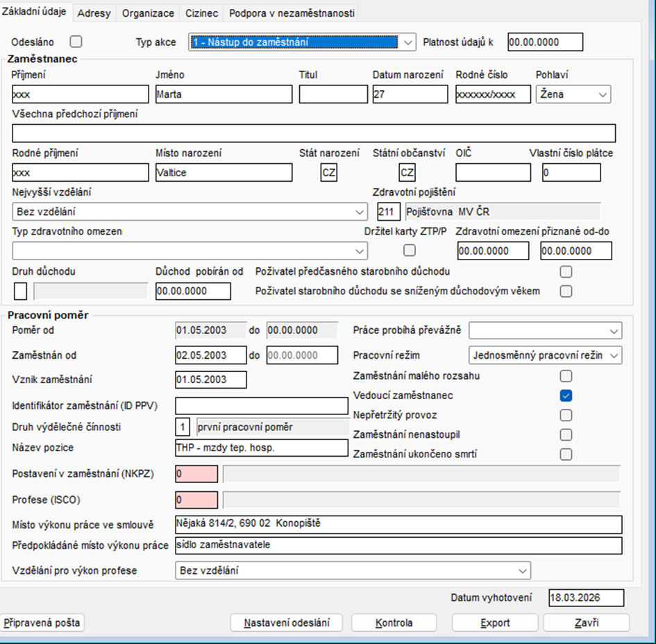The width and height of the screenshot is (656, 644).
Task: Click the Všechna předchozí příjmení field
Action: (x=314, y=133)
